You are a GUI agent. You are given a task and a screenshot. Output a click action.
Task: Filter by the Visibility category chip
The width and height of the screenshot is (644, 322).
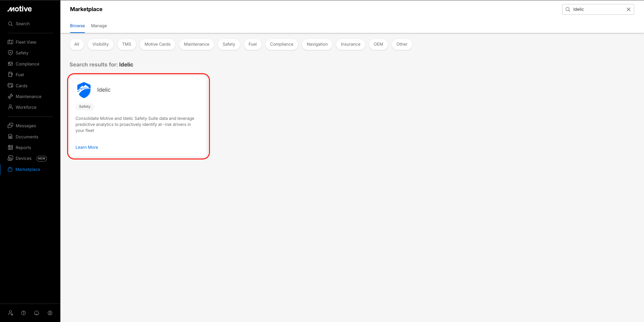point(101,44)
